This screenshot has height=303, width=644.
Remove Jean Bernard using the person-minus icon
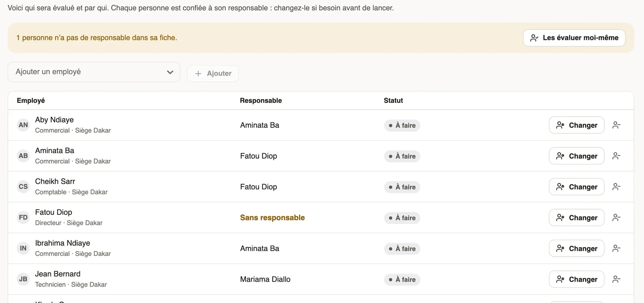616,279
